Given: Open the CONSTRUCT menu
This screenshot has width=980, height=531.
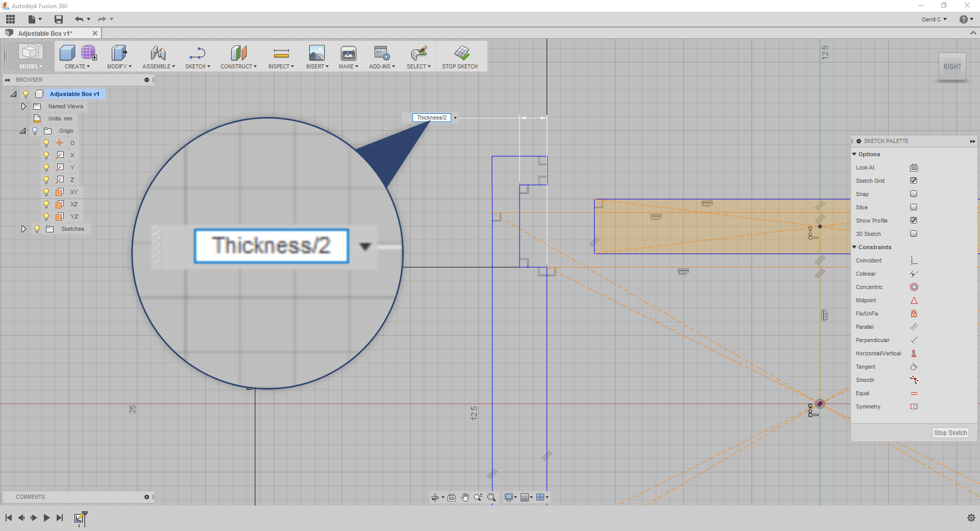Looking at the screenshot, I should [238, 66].
